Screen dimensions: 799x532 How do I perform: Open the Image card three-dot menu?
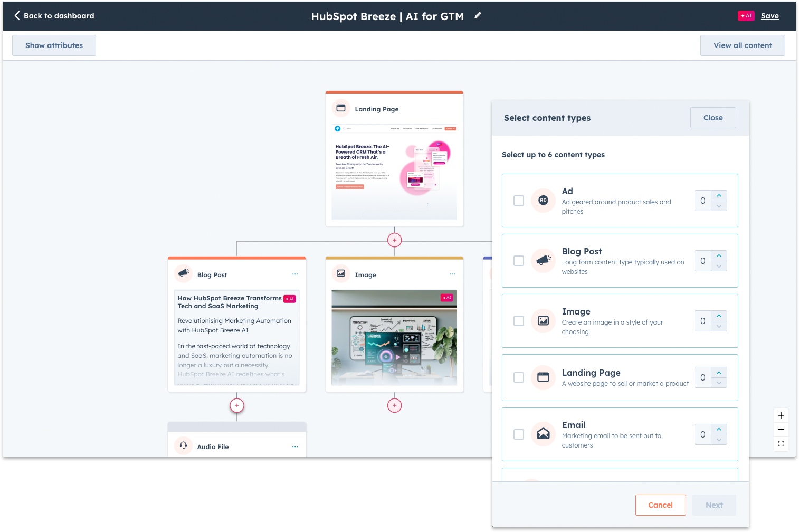coord(452,274)
